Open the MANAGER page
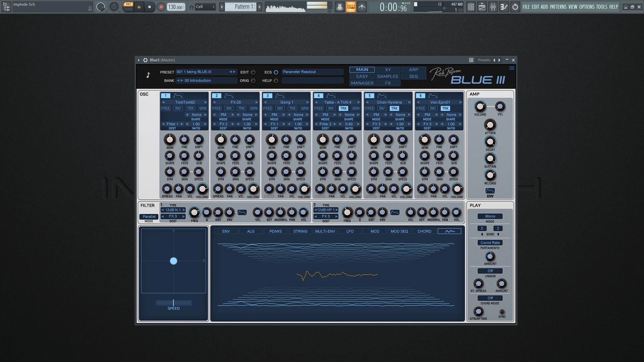 (362, 83)
